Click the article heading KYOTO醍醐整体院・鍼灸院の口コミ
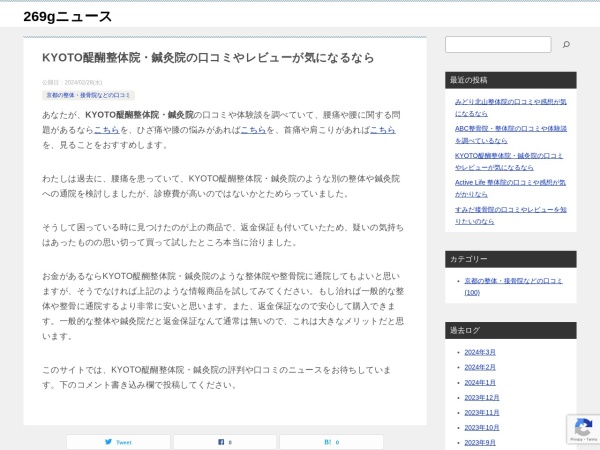Screen dimensions: 600x450 208,57
